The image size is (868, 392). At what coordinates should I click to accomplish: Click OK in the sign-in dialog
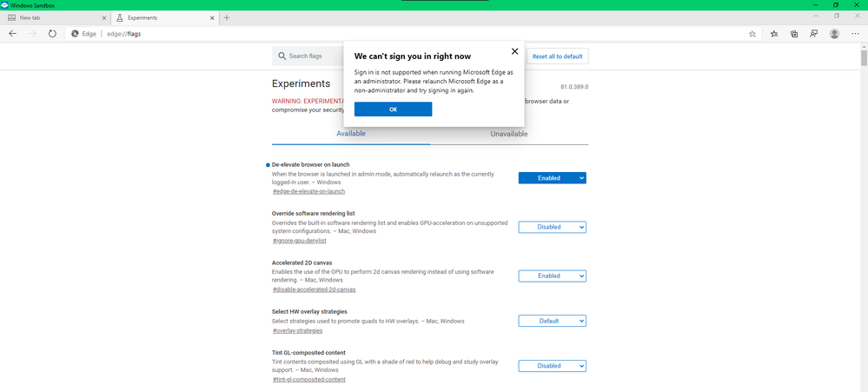tap(393, 110)
